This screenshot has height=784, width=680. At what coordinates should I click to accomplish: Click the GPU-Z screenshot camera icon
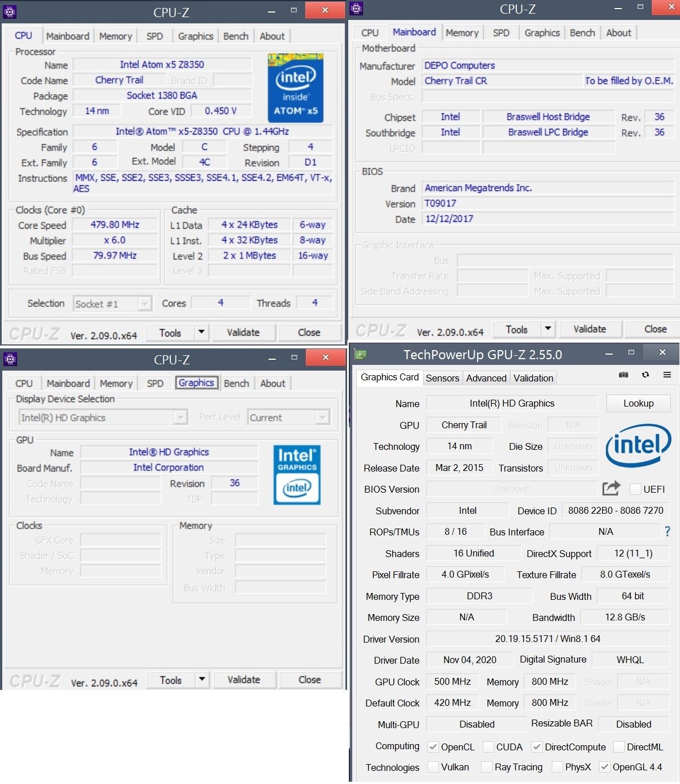(624, 375)
